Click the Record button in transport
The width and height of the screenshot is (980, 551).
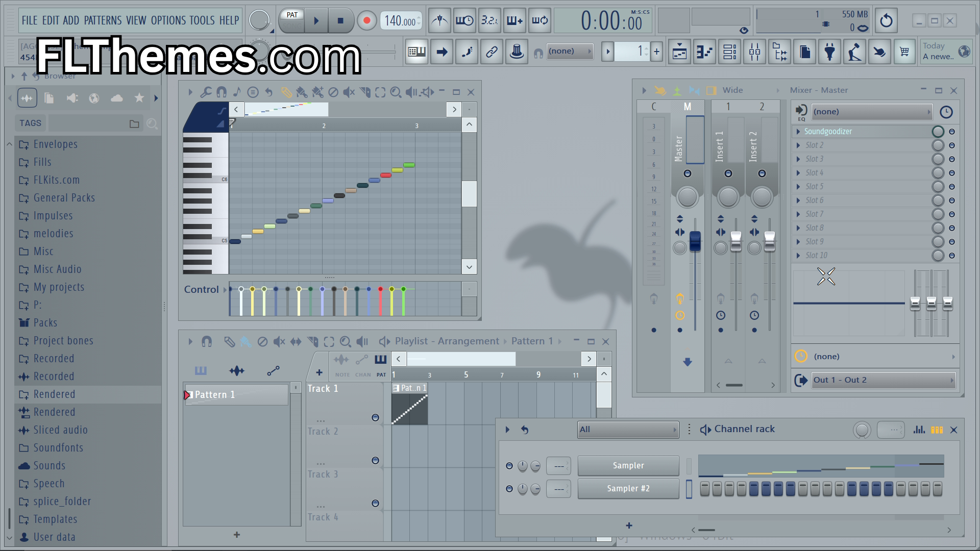[x=366, y=21]
